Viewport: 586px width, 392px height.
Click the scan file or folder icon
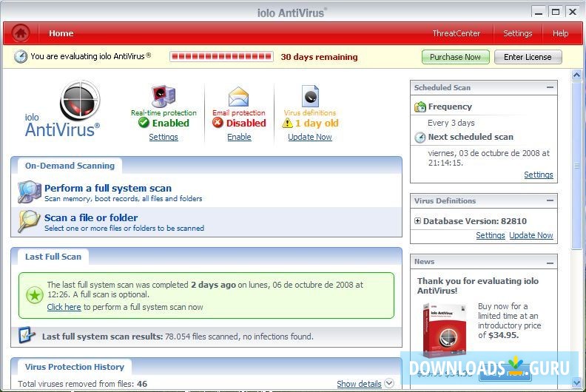[29, 221]
